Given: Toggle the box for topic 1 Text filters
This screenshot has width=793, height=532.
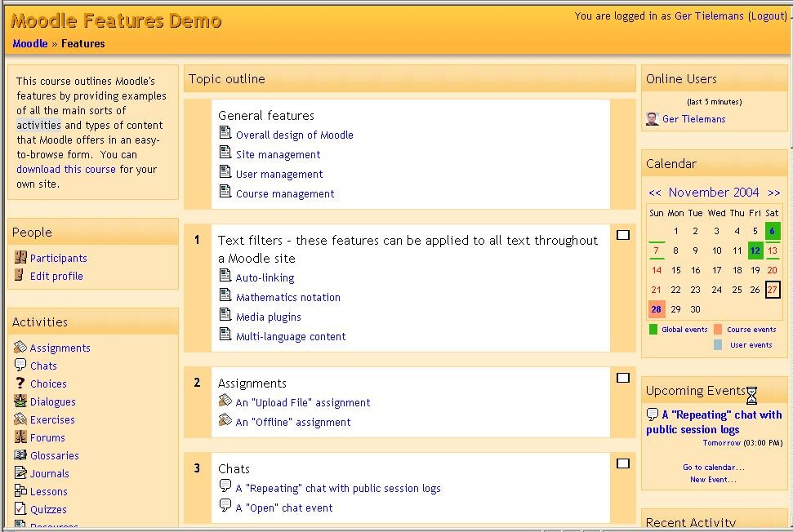Looking at the screenshot, I should [x=623, y=235].
